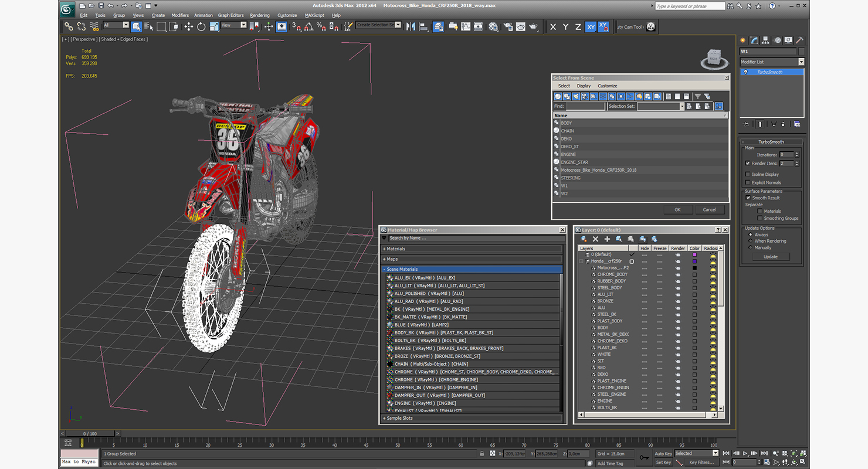Open the Key Filters button
Image resolution: width=868 pixels, height=469 pixels.
(702, 462)
